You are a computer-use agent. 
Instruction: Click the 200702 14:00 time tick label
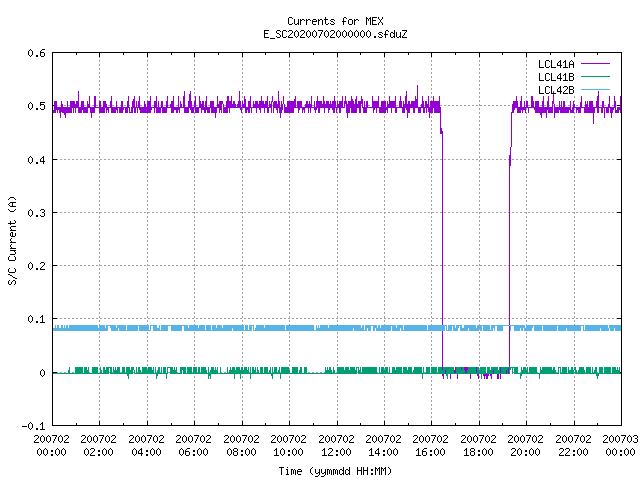point(383,445)
